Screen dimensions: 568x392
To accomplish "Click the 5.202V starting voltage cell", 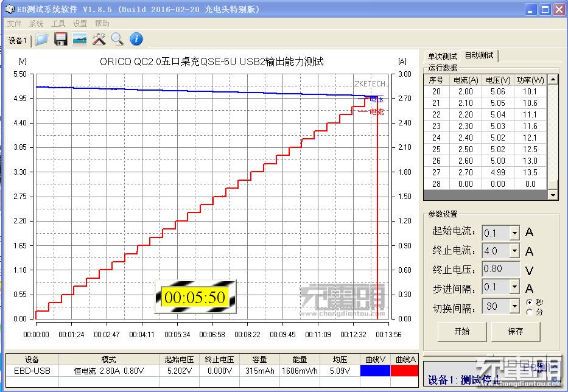I will tap(180, 371).
